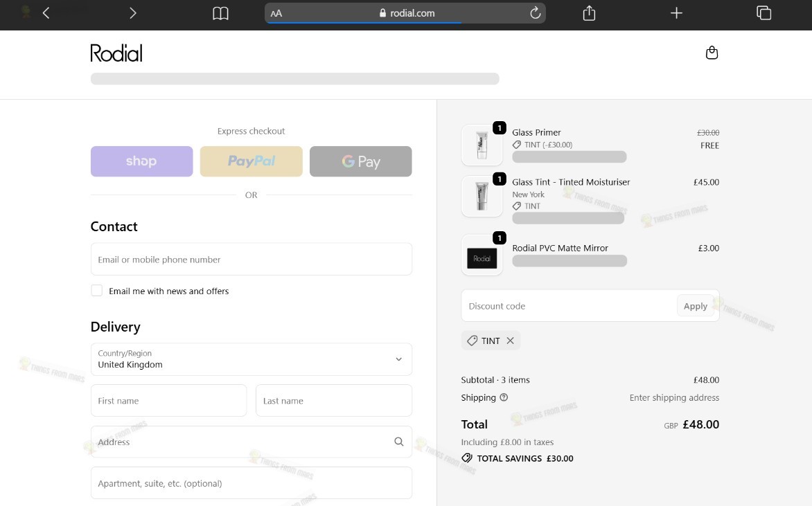Open a new tab with the plus icon
Screen dimensions: 812x506
coord(676,13)
